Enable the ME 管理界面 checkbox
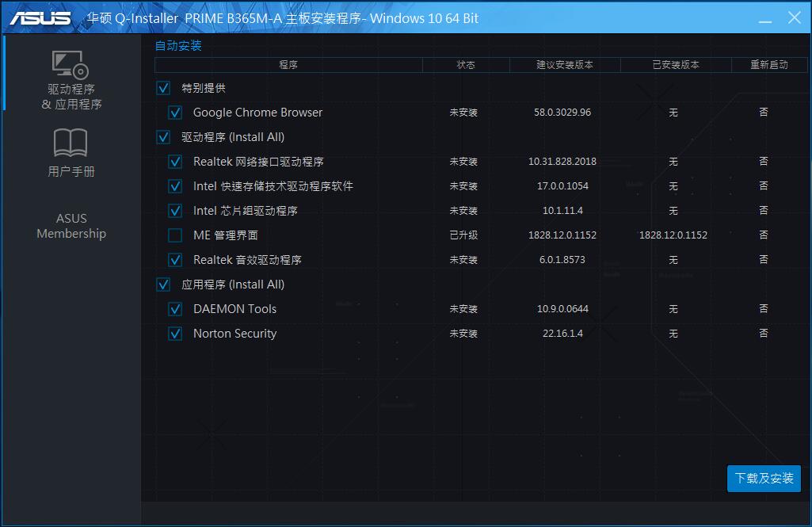The height and width of the screenshot is (527, 812). tap(175, 235)
